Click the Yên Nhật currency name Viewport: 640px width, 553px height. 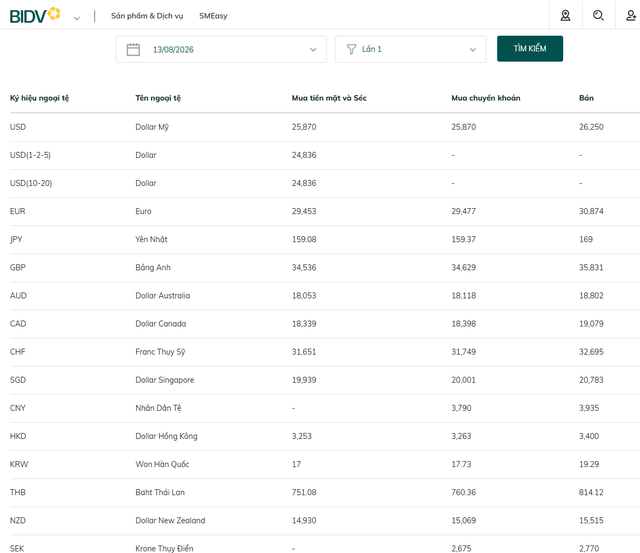151,240
